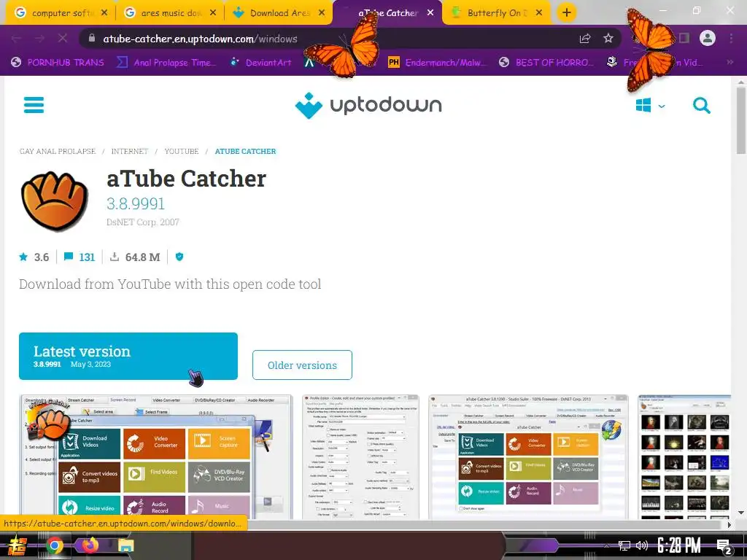Click the first breadcrumb category link
Viewport: 747px width, 560px height.
57,151
